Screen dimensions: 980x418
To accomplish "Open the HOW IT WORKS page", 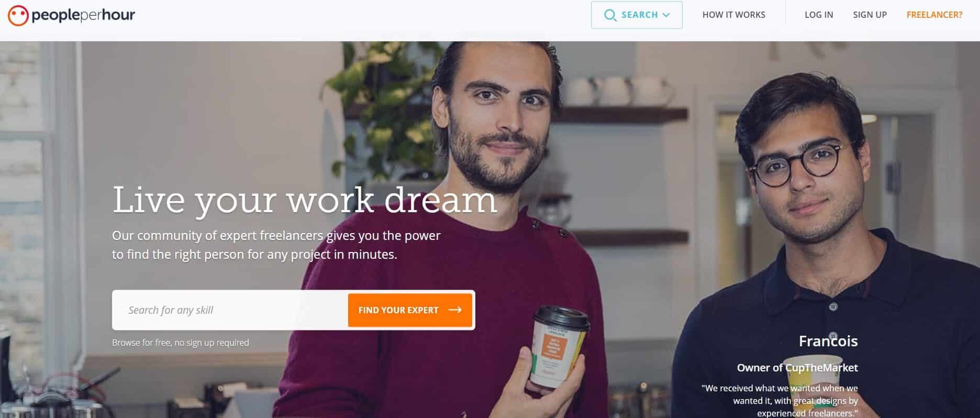I will coord(733,15).
